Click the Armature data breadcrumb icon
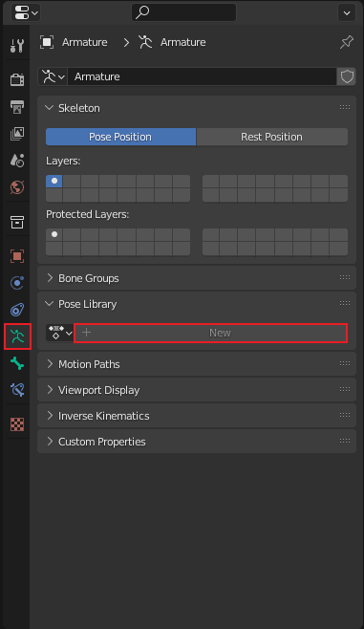The width and height of the screenshot is (364, 629). click(145, 42)
